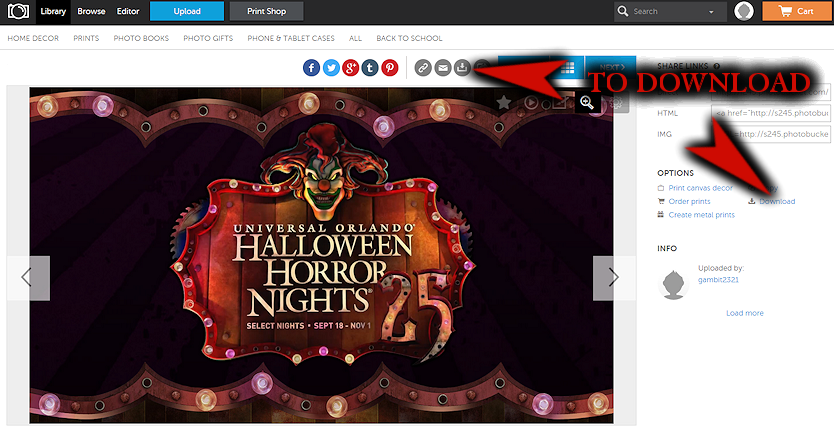Image resolution: width=834 pixels, height=430 pixels.
Task: Click the round download icon in toolbar
Action: (x=462, y=68)
